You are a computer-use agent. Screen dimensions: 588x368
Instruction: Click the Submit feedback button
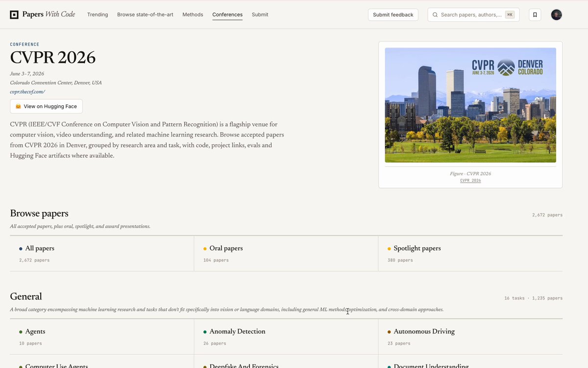[393, 15]
